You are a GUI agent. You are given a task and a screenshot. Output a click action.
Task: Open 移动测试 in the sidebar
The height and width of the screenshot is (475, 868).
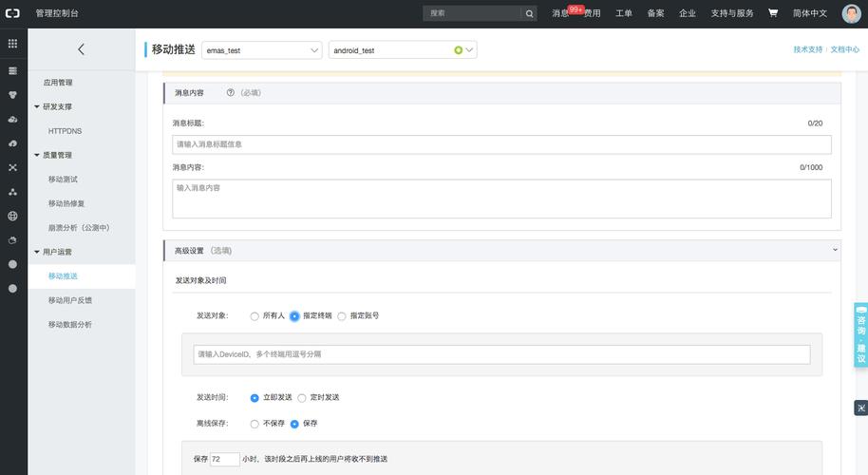[63, 180]
